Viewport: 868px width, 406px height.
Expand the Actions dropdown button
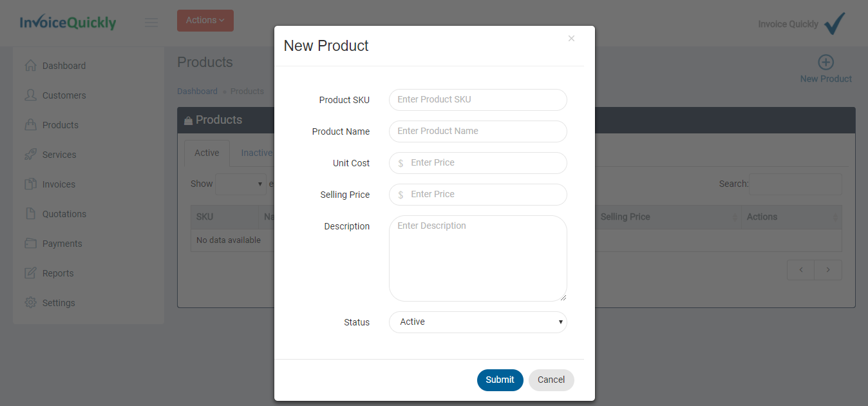(x=205, y=21)
